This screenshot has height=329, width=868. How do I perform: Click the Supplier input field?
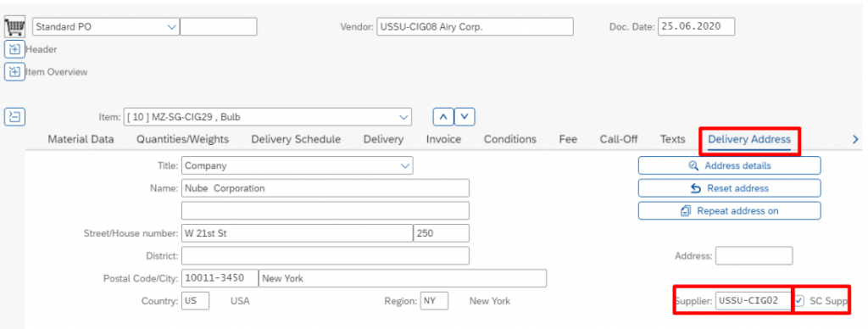tap(754, 301)
